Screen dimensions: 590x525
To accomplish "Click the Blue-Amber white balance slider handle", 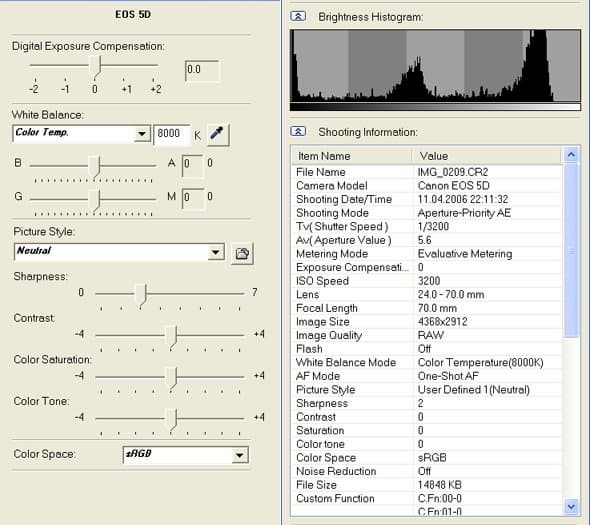I will [94, 167].
